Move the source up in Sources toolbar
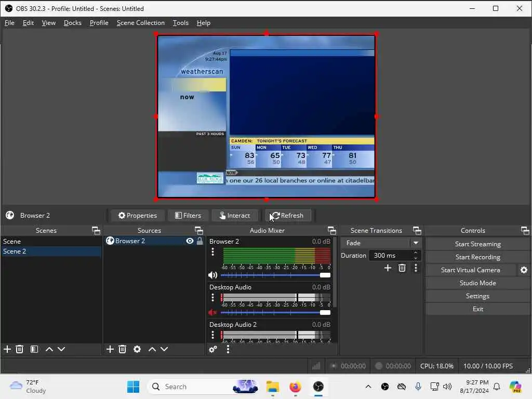The height and width of the screenshot is (399, 532). [152, 349]
